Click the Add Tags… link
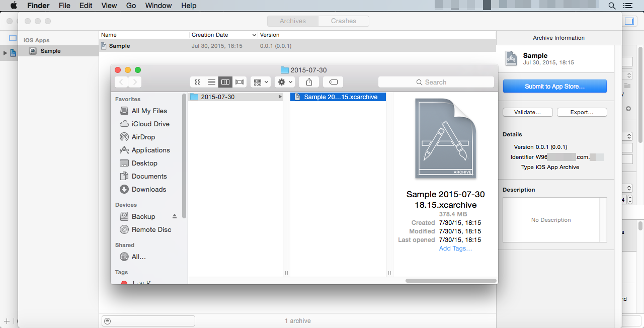Image resolution: width=644 pixels, height=328 pixels. point(455,249)
